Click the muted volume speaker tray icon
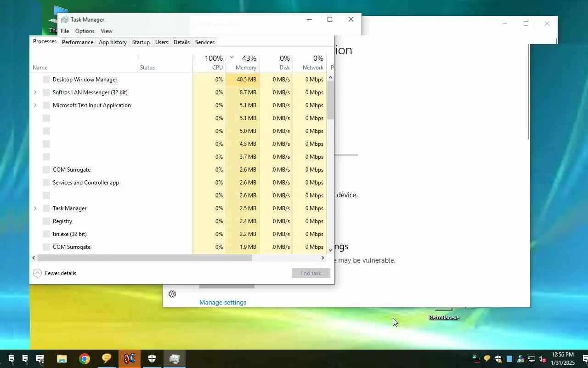This screenshot has height=368, width=588. (x=543, y=359)
